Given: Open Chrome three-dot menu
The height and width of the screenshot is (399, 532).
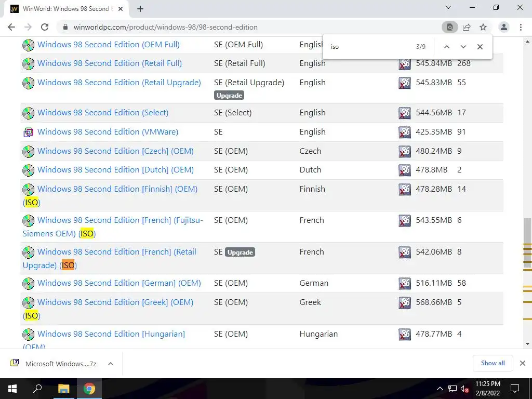Looking at the screenshot, I should pos(521,27).
